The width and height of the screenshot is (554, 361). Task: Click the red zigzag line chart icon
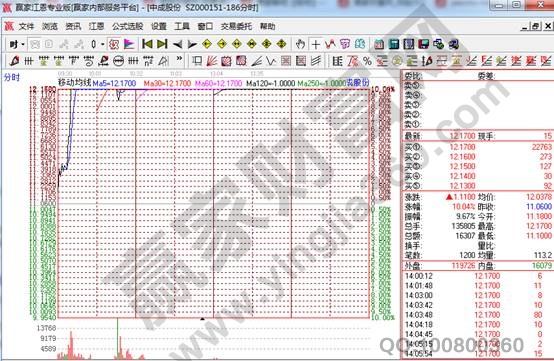click(330, 44)
